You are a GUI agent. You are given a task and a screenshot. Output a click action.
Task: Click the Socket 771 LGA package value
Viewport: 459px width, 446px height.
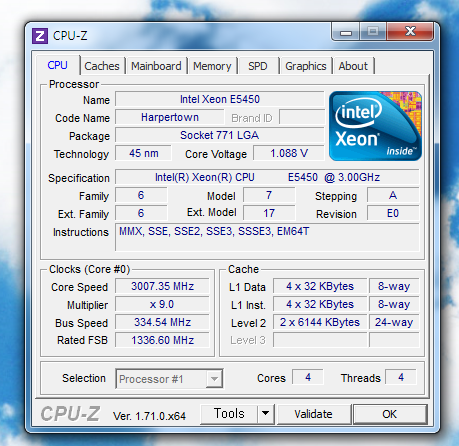[x=220, y=135]
